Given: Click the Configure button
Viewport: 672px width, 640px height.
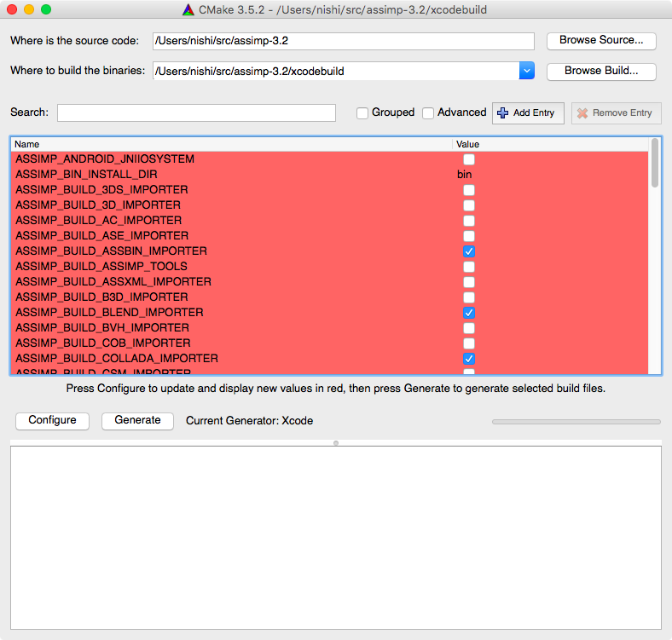Looking at the screenshot, I should click(52, 420).
